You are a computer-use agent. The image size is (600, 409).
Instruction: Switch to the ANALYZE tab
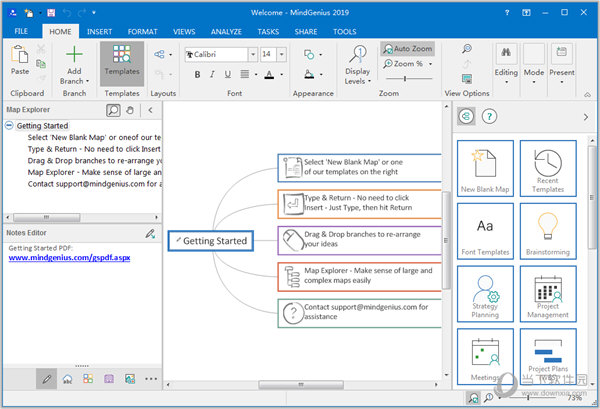[226, 32]
